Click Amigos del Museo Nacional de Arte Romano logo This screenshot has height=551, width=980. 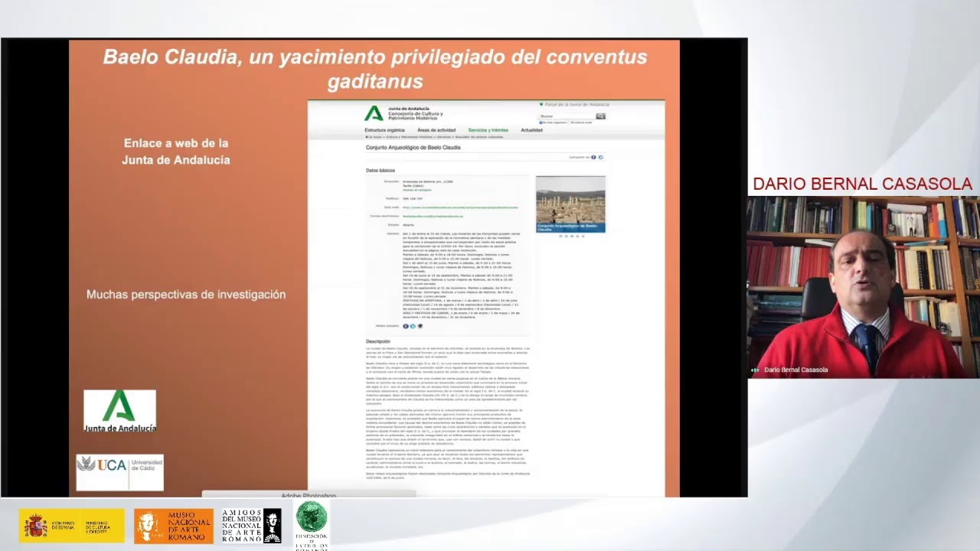coord(252,526)
